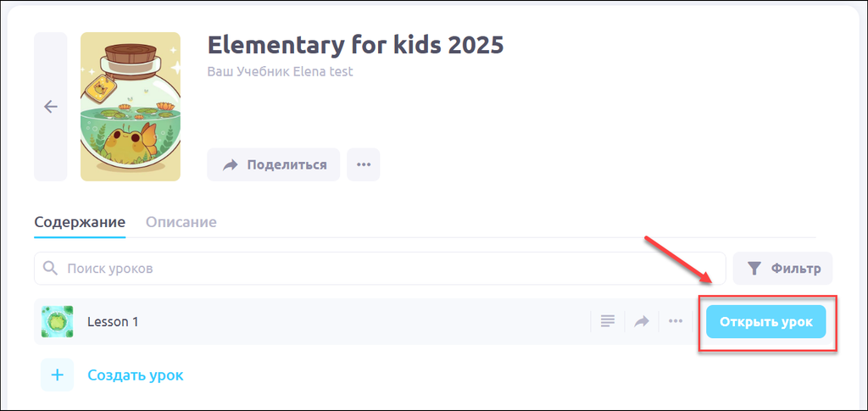Click the funnel icon in Фильтр button
The width and height of the screenshot is (868, 411).
coord(754,269)
